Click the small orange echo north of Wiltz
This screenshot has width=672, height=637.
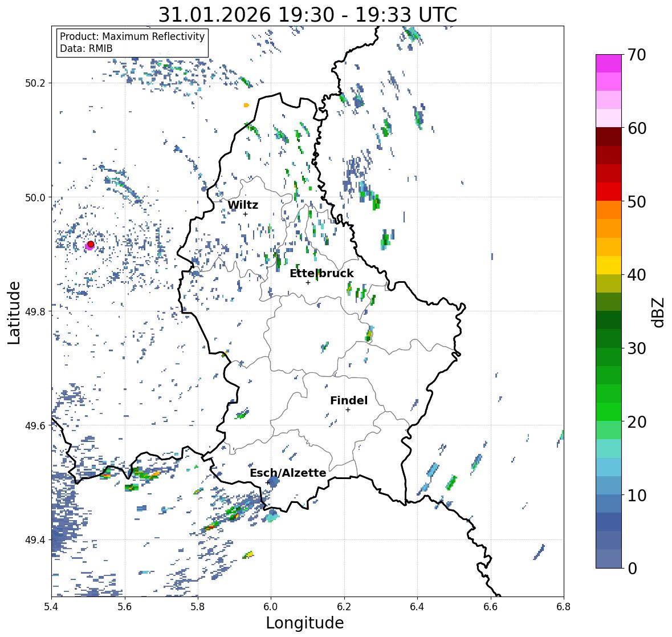tap(246, 105)
